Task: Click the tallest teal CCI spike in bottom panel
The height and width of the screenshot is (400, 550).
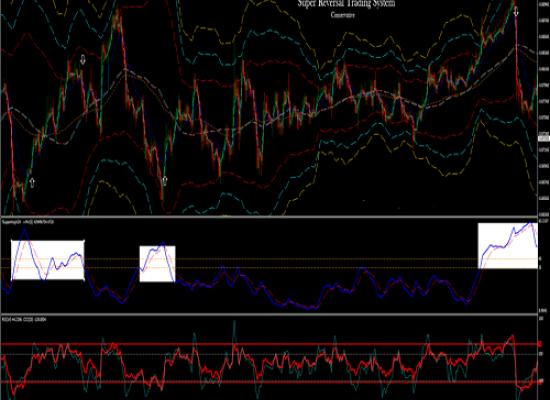Action: [x=234, y=322]
